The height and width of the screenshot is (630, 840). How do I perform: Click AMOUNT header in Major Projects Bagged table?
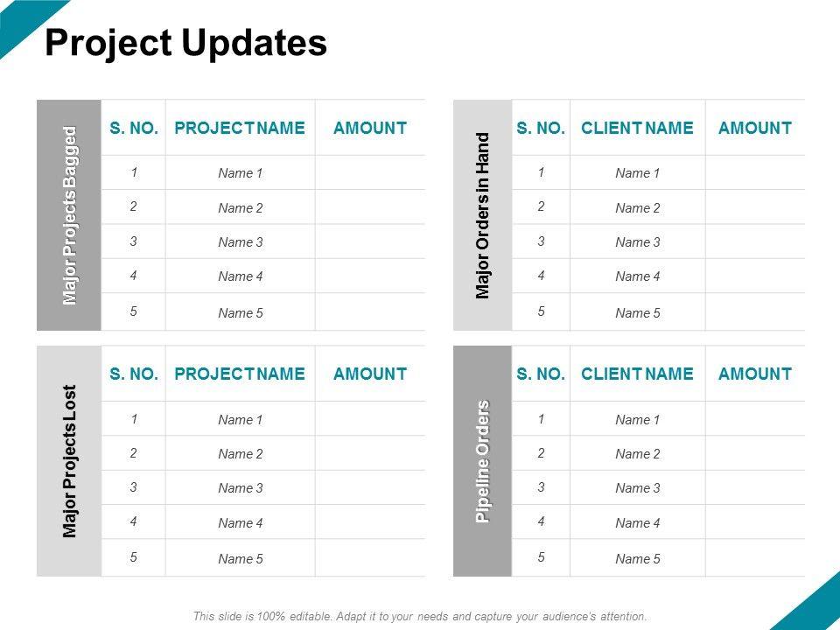pyautogui.click(x=370, y=129)
